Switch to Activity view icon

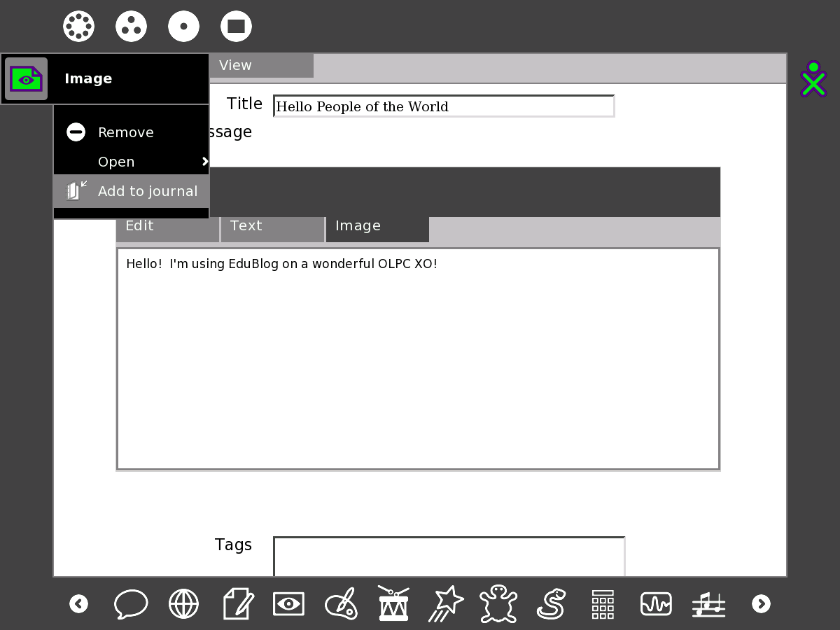(x=236, y=27)
